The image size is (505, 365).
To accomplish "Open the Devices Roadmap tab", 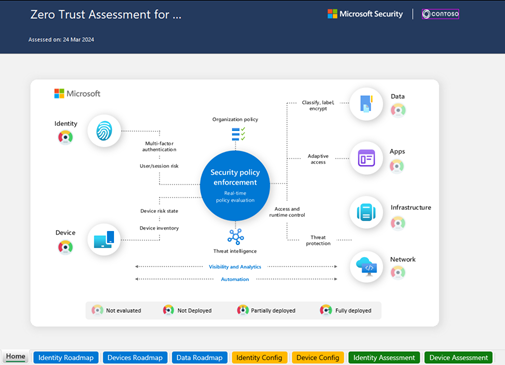I will tap(135, 358).
